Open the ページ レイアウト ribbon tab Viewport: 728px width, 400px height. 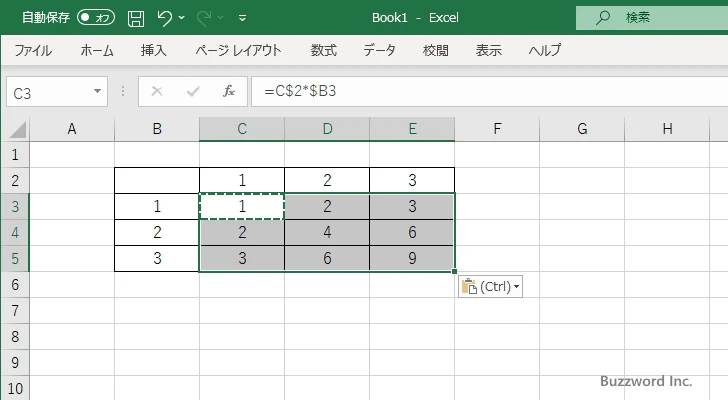pos(238,50)
